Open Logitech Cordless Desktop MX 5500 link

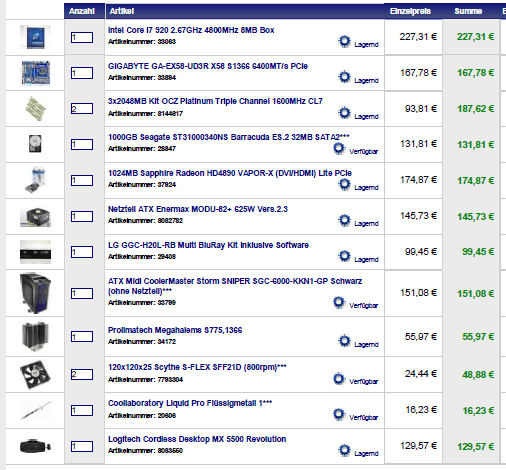(x=197, y=439)
